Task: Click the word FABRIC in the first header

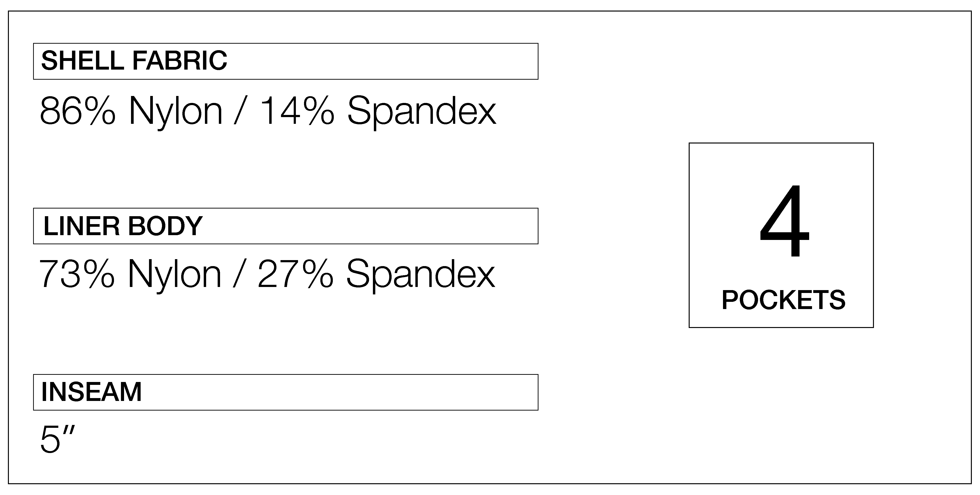Action: click(179, 61)
